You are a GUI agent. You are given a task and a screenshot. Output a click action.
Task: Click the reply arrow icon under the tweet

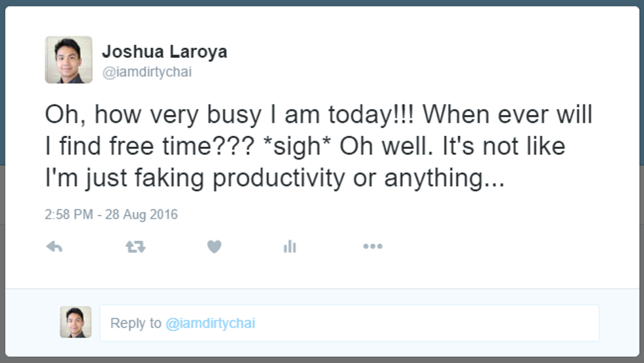pos(55,247)
